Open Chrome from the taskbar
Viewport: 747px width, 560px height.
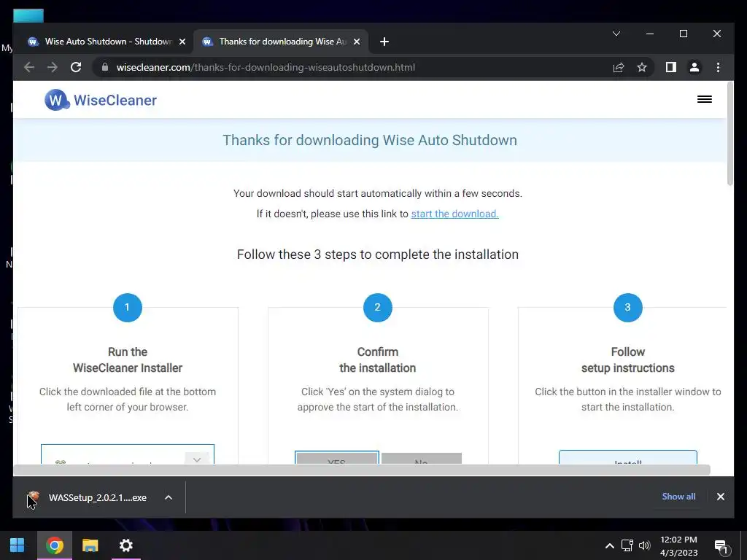55,545
